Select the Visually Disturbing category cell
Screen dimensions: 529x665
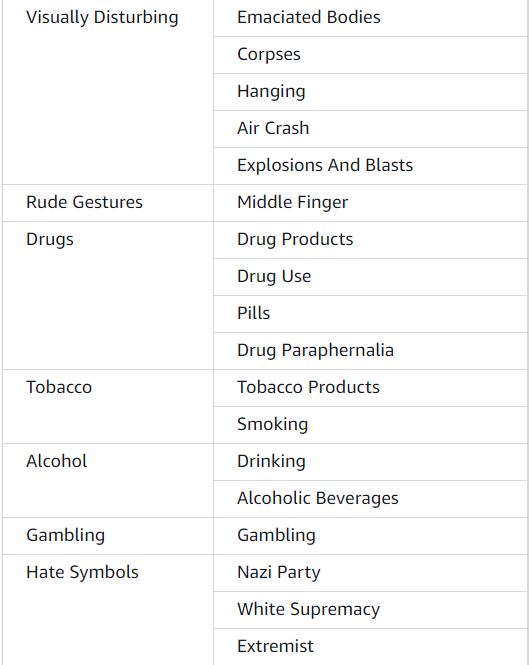(x=108, y=92)
